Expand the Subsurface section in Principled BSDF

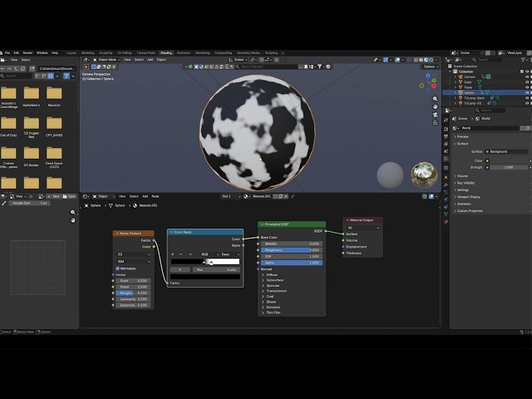point(263,280)
